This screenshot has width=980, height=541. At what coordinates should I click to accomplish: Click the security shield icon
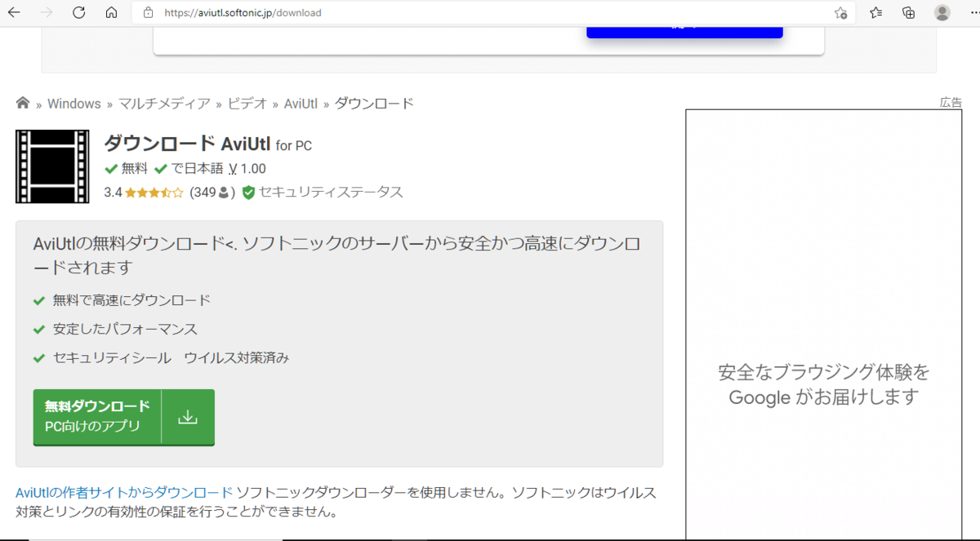pyautogui.click(x=248, y=193)
